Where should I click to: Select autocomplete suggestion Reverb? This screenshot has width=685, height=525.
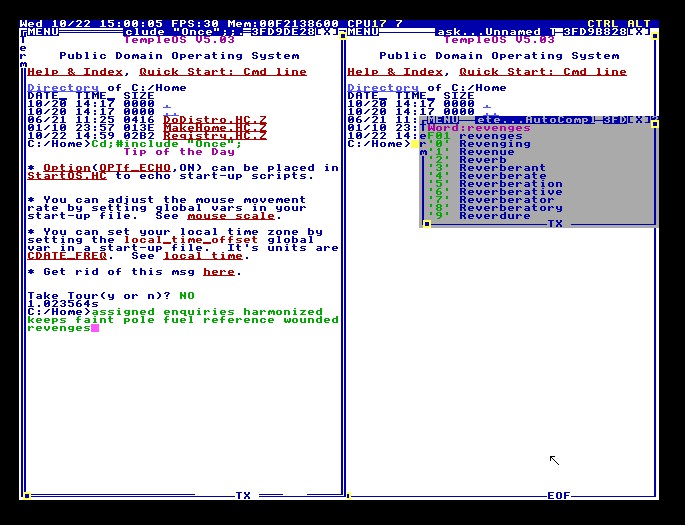tap(483, 160)
